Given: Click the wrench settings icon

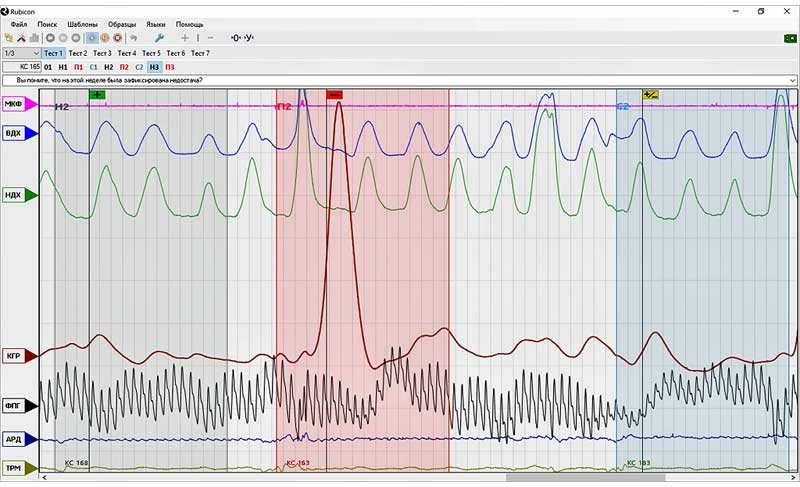Looking at the screenshot, I should tap(159, 37).
